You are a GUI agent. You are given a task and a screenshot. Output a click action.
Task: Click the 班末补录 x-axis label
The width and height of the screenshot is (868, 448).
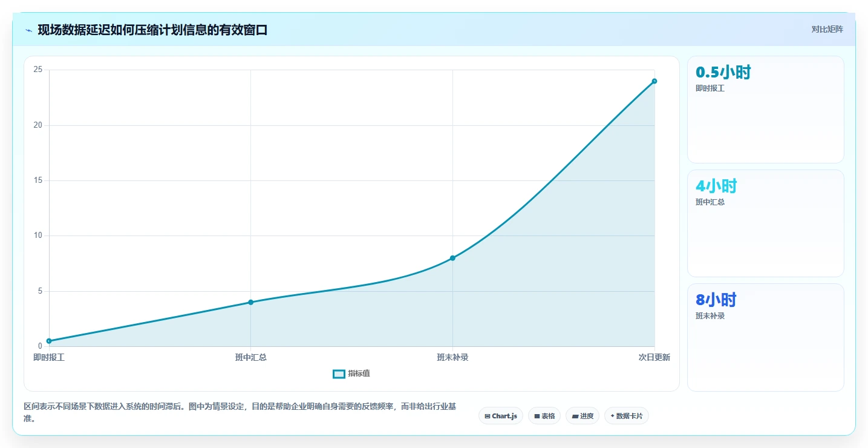coord(452,357)
